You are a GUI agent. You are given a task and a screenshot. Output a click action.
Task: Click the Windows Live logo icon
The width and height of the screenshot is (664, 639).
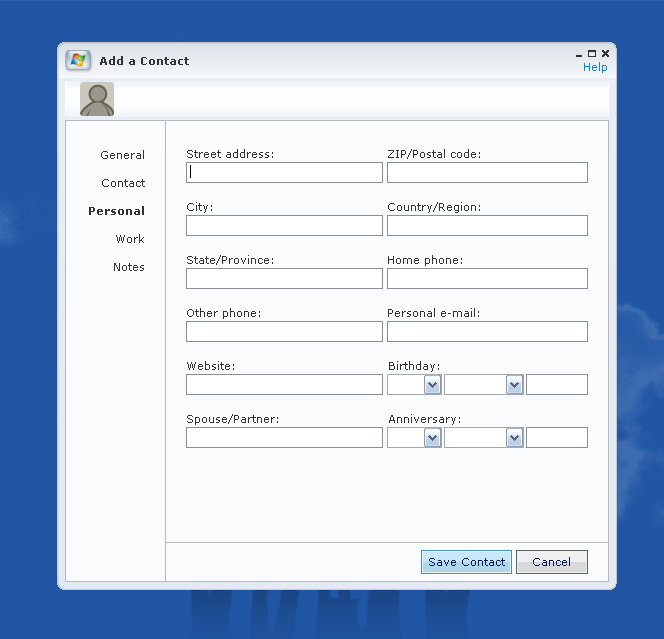point(78,60)
